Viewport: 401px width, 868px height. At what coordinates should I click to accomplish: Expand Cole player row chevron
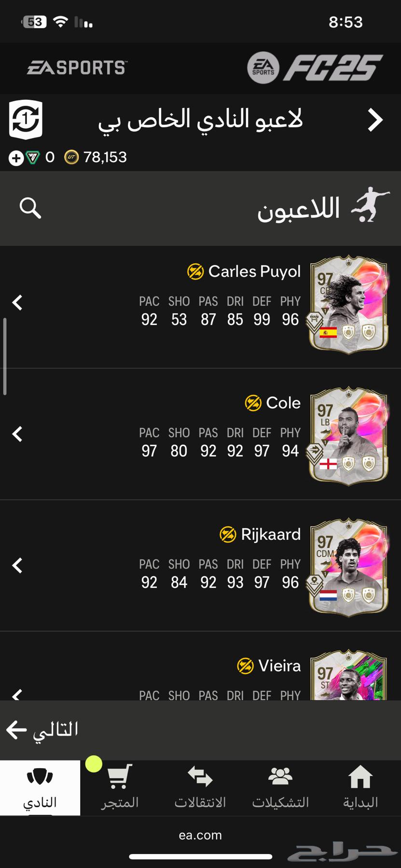[17, 434]
